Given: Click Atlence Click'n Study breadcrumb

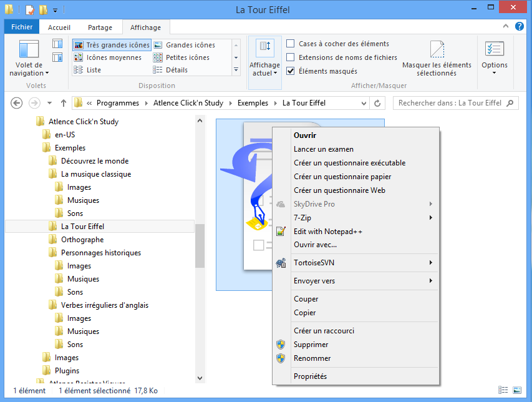Looking at the screenshot, I should click(x=188, y=103).
